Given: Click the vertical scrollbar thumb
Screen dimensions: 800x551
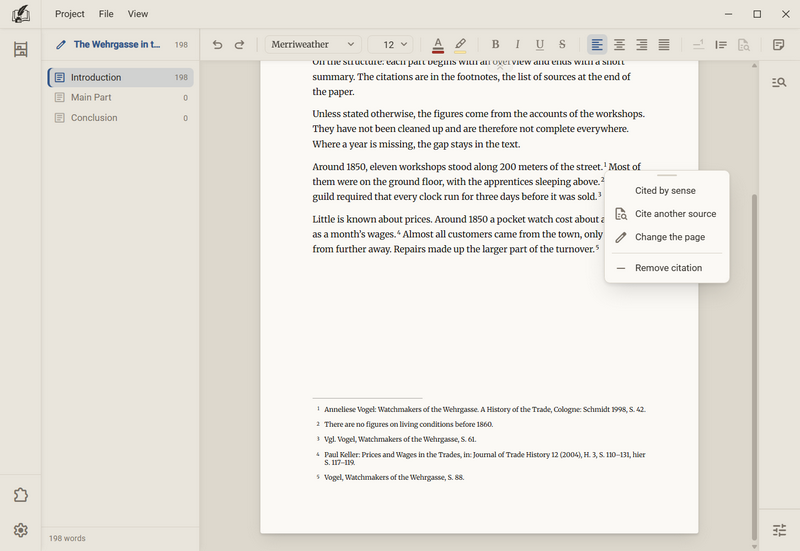Looking at the screenshot, I should (x=754, y=366).
